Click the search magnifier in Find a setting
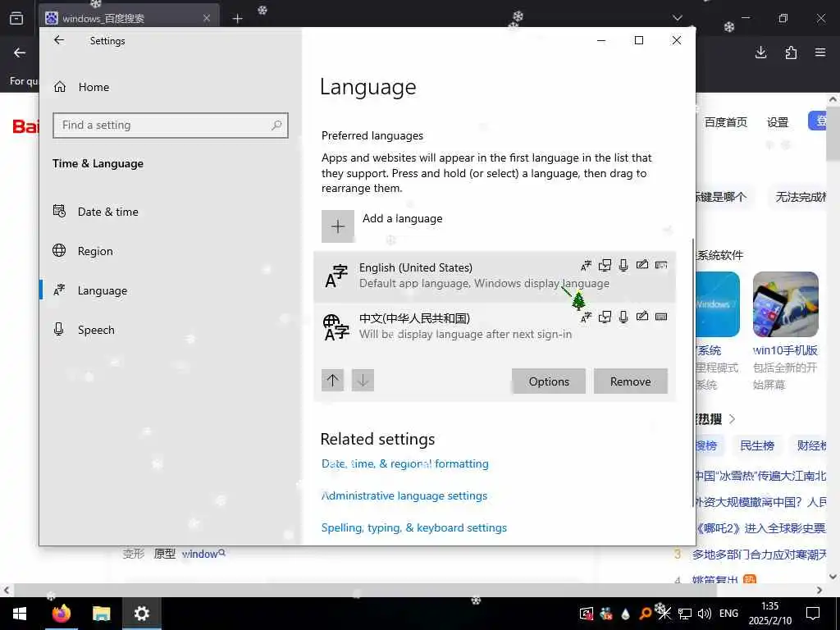 tap(276, 126)
